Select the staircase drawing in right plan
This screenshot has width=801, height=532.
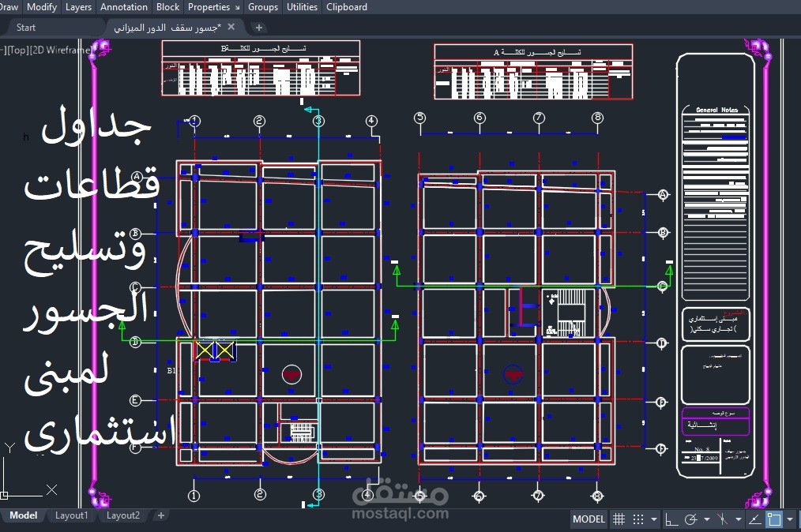point(570,312)
